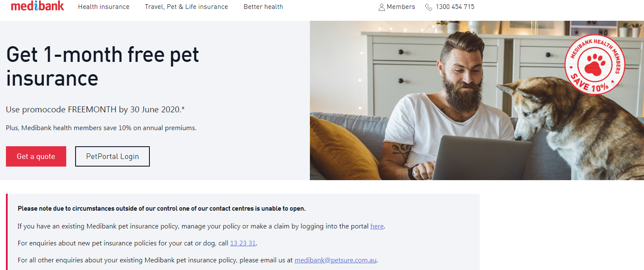Click the medibank@petsure.com.au email link
The image size is (644, 270).
[335, 260]
